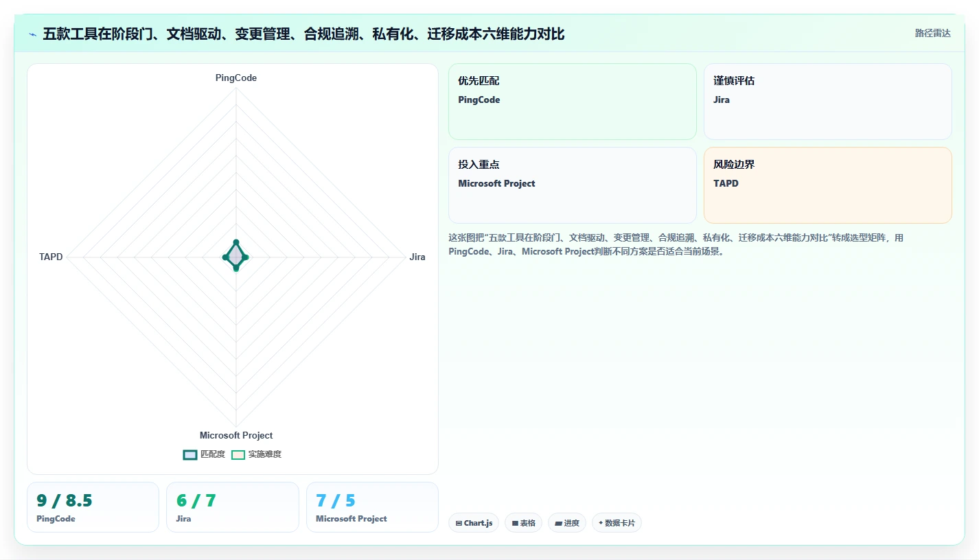
Task: Open the 风险边界 TAPD card
Action: coord(828,185)
